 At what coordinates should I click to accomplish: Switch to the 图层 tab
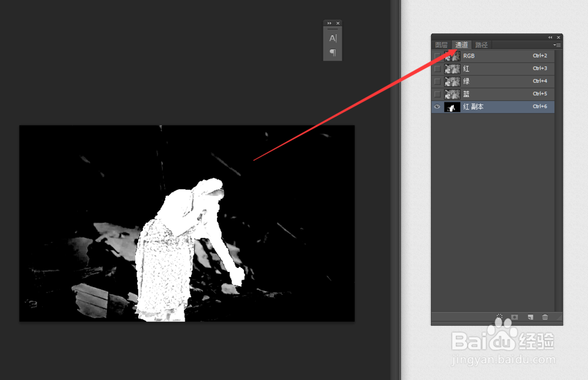pyautogui.click(x=442, y=45)
